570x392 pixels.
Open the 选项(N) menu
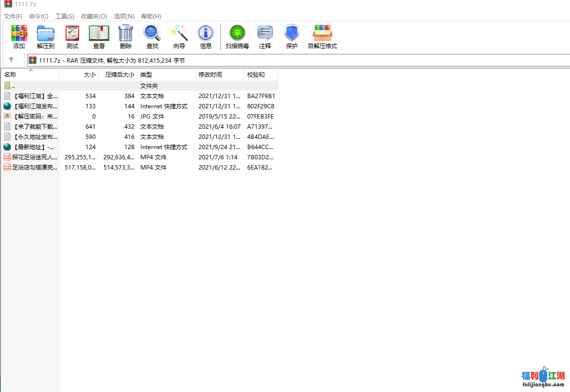[x=124, y=17]
